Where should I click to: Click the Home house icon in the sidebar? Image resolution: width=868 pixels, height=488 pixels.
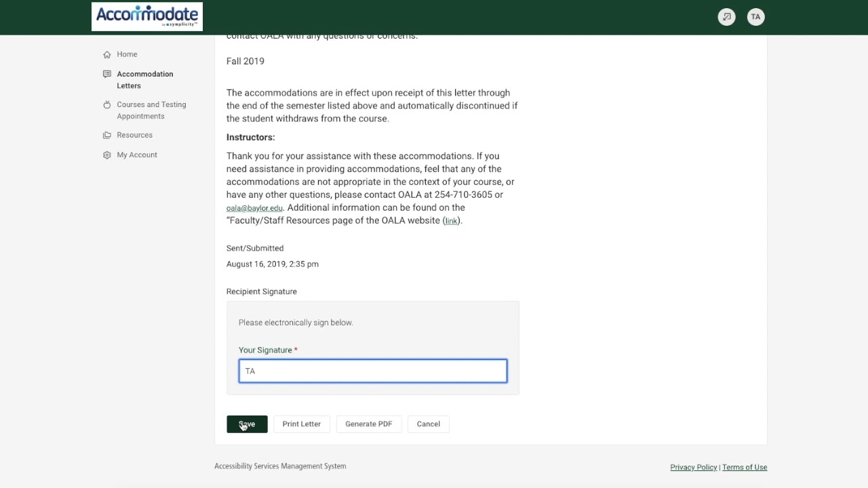pyautogui.click(x=107, y=54)
